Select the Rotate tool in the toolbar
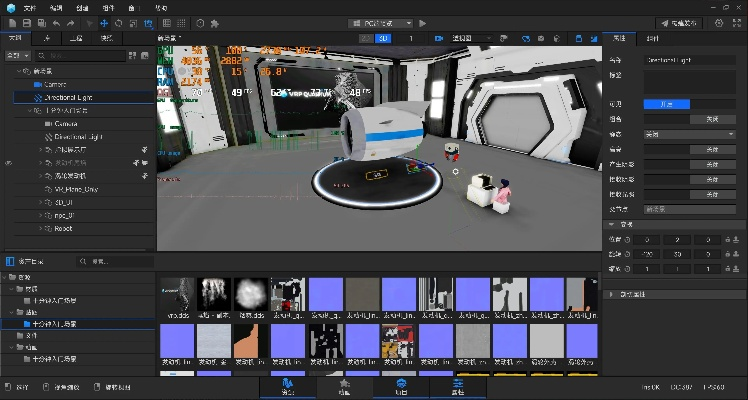Viewport: 748px width, 400px height. [x=119, y=22]
